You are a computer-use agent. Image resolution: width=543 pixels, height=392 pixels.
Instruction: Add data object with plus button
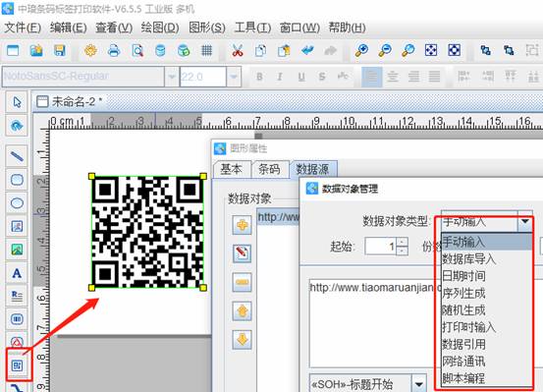[242, 225]
